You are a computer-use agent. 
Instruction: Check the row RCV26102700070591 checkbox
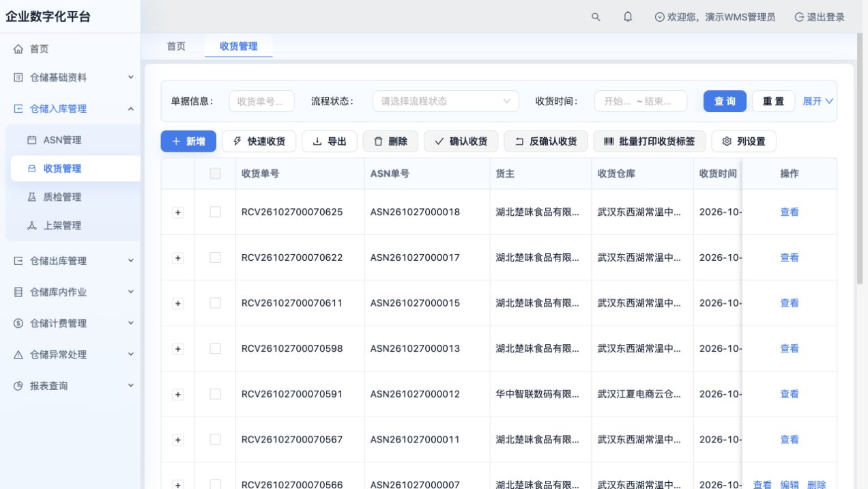[x=215, y=394]
